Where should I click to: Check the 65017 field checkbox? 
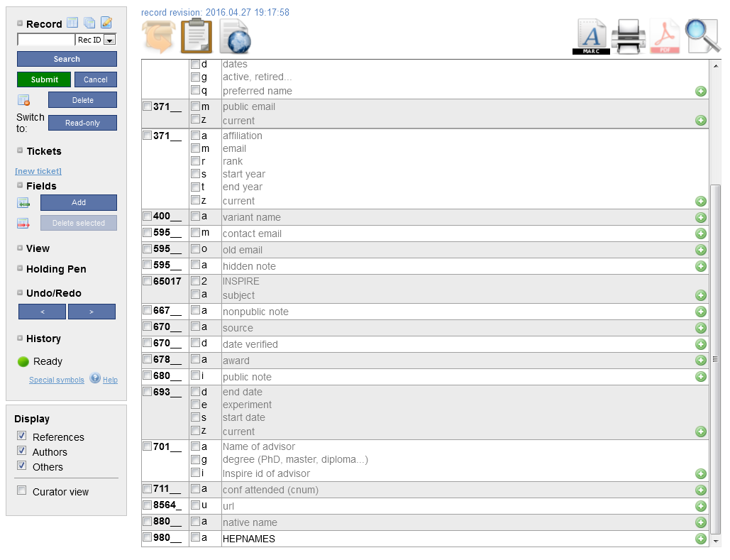tap(147, 281)
